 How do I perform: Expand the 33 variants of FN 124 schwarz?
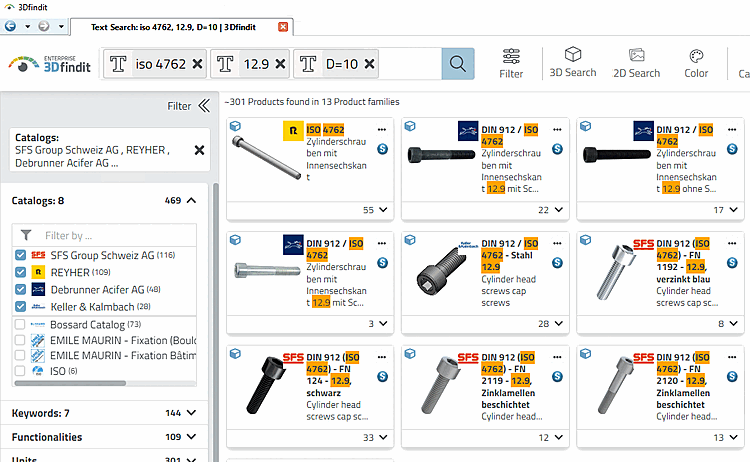point(383,438)
